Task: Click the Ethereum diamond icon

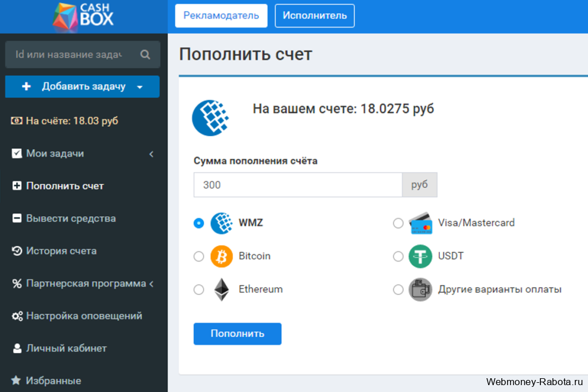Action: (222, 289)
